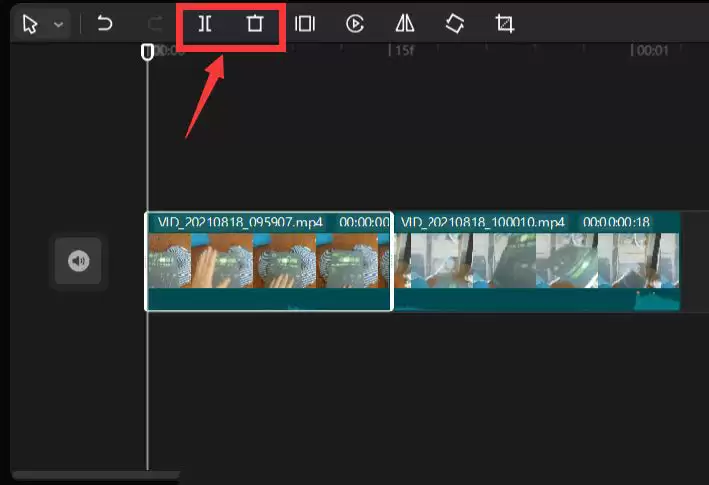This screenshot has width=709, height=485.
Task: Click the 00:00:00:18 duration label
Action: tap(617, 221)
